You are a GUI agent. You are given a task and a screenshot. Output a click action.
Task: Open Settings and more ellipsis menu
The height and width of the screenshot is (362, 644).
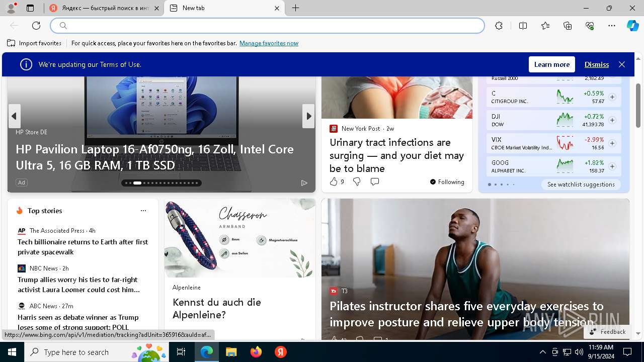[x=612, y=26]
